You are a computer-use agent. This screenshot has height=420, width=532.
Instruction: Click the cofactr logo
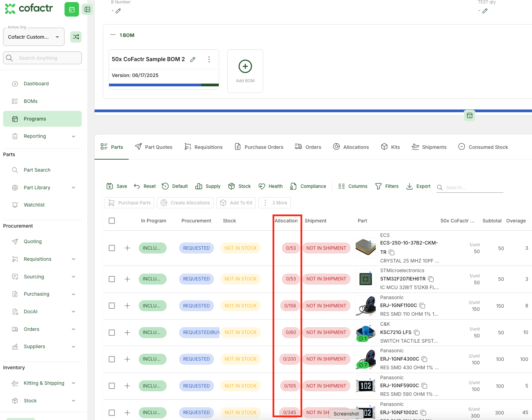(x=29, y=9)
